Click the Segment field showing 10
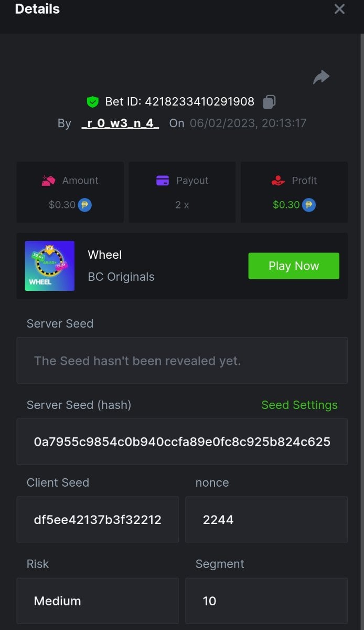 click(x=266, y=601)
